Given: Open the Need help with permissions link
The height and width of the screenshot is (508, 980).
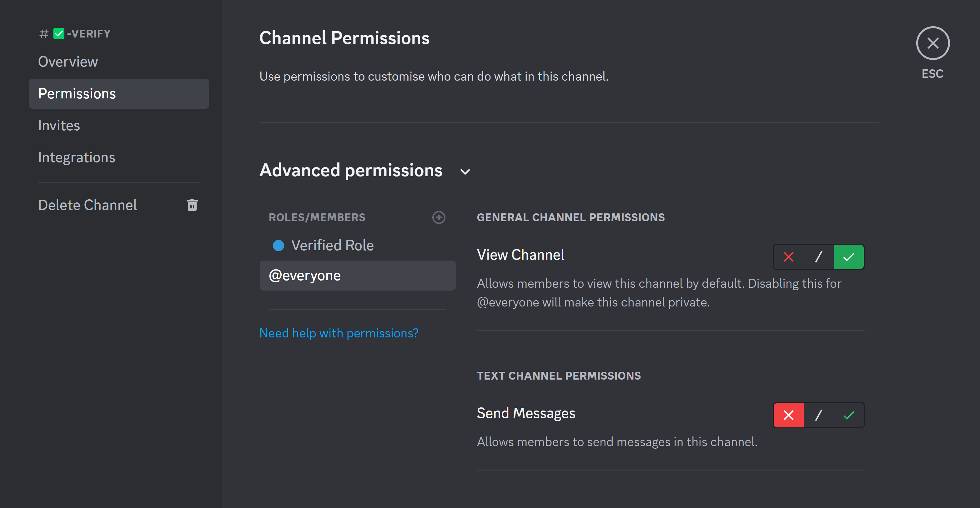Looking at the screenshot, I should pyautogui.click(x=339, y=333).
